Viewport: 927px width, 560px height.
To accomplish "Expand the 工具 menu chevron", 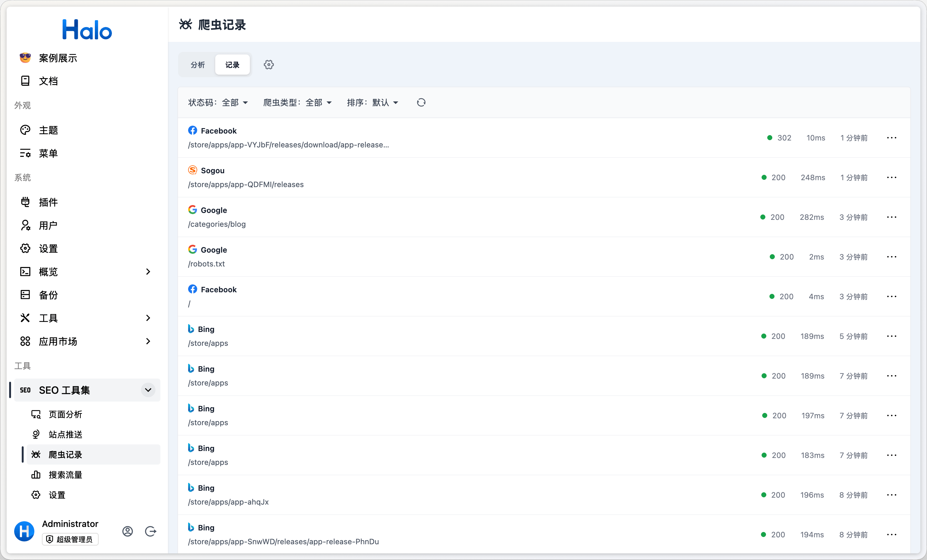I will click(x=148, y=318).
